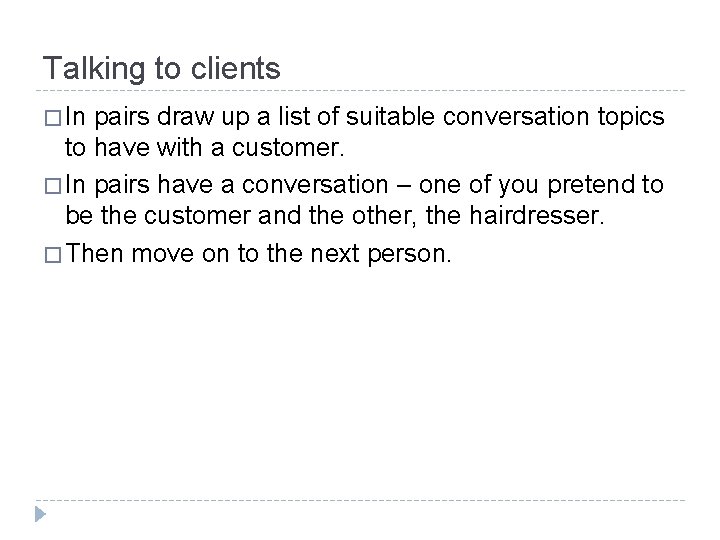Click the dashed divider under the title
The image size is (720, 540).
(360, 90)
